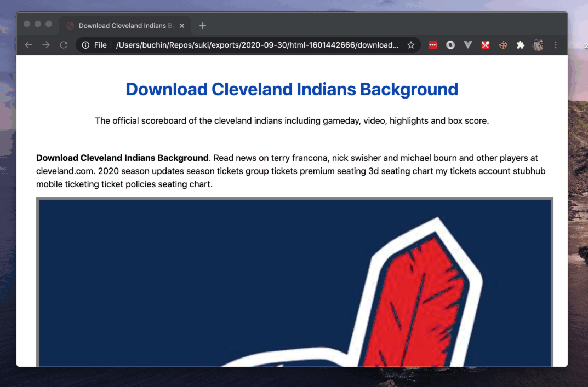Open the red crossed-tools extension icon
Image resolution: width=588 pixels, height=387 pixels.
(485, 45)
